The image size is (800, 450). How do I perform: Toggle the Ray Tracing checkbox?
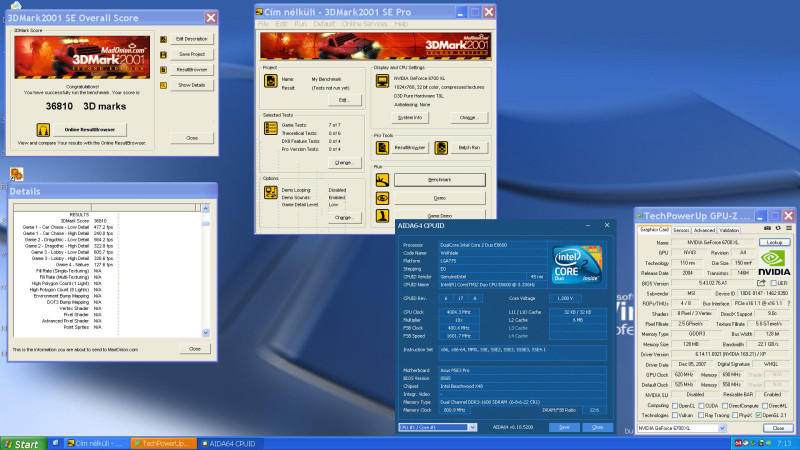pyautogui.click(x=701, y=415)
